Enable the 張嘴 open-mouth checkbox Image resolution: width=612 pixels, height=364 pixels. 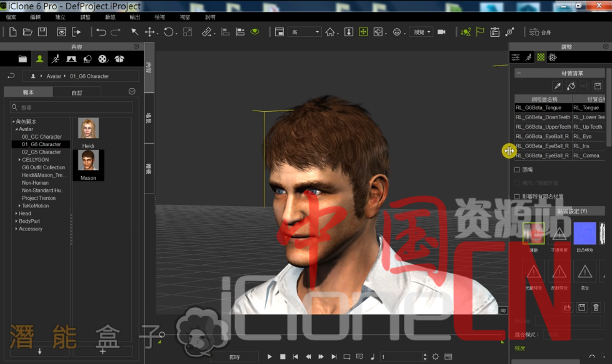517,170
